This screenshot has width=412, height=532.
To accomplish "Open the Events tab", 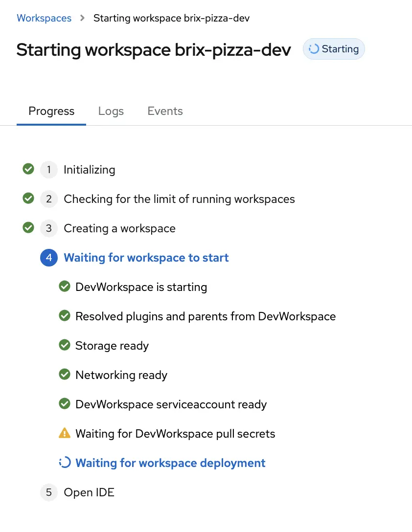I will [165, 111].
